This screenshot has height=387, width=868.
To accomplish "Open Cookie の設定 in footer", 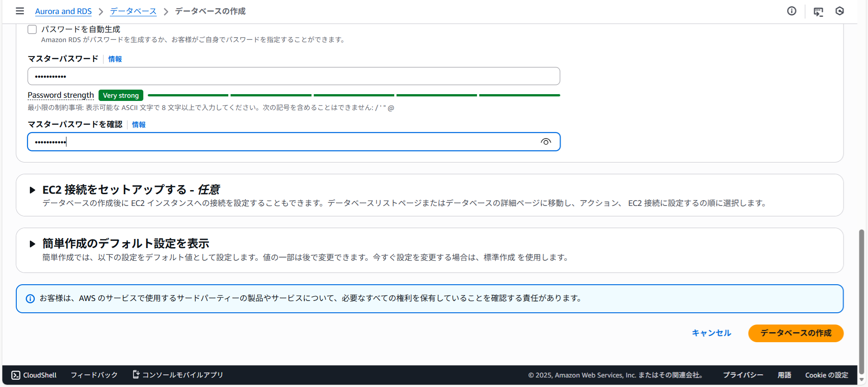I will pos(826,375).
